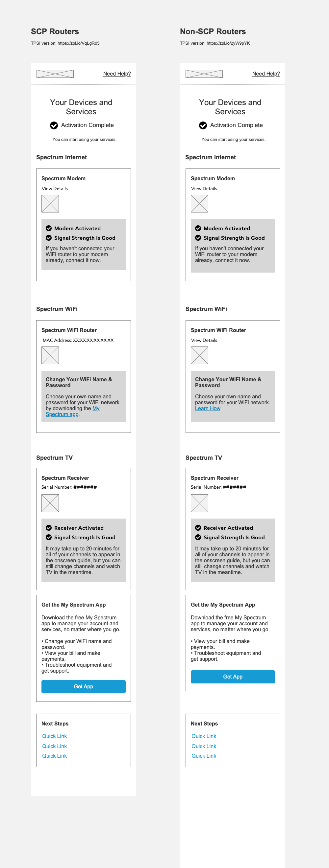Open Need Help? link in SCP Routers header
Viewport: 329px width, 868px height.
pyautogui.click(x=117, y=74)
